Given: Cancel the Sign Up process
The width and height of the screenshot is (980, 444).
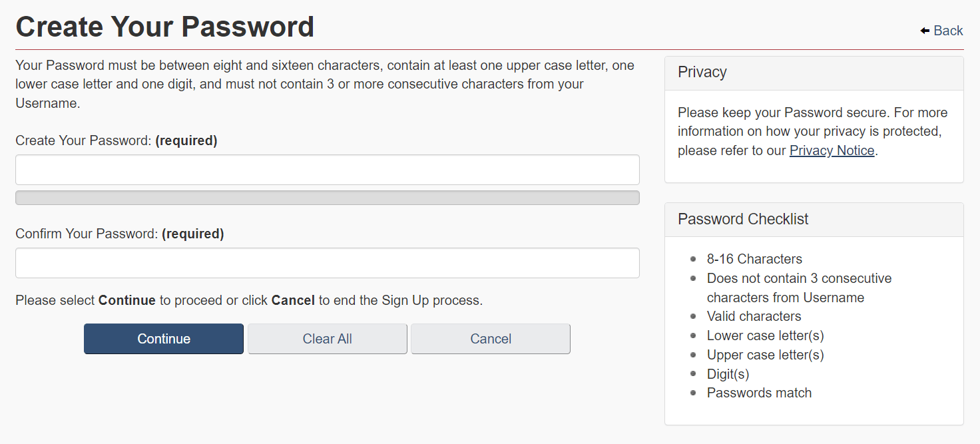Looking at the screenshot, I should [491, 339].
